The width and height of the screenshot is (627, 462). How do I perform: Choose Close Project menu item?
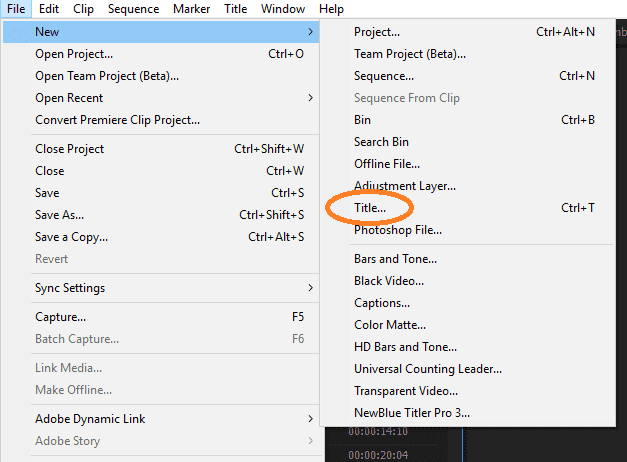click(70, 149)
